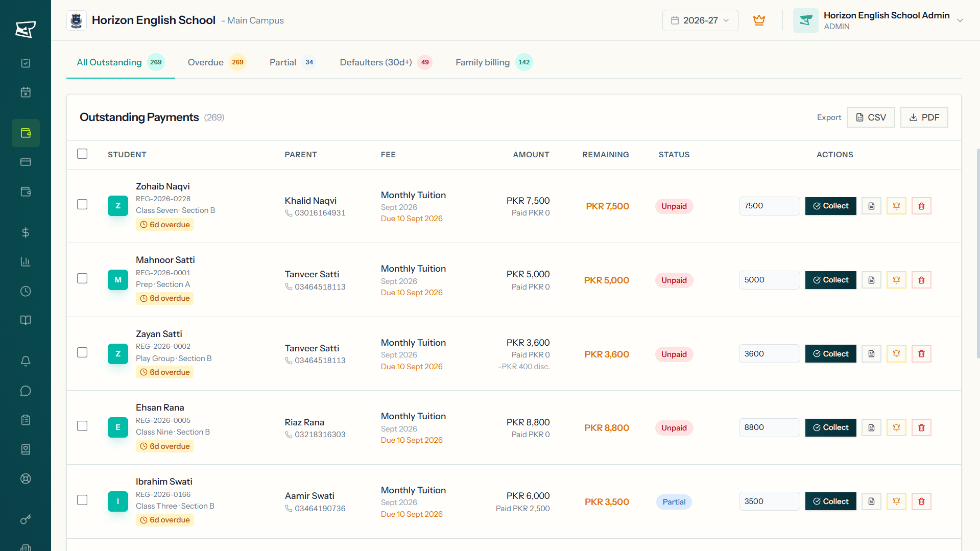Delete the fee row of Zohaib Naqvi

(921, 206)
